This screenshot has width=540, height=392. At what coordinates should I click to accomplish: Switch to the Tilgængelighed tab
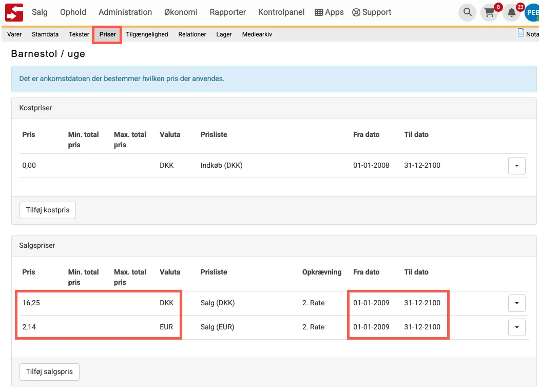147,34
